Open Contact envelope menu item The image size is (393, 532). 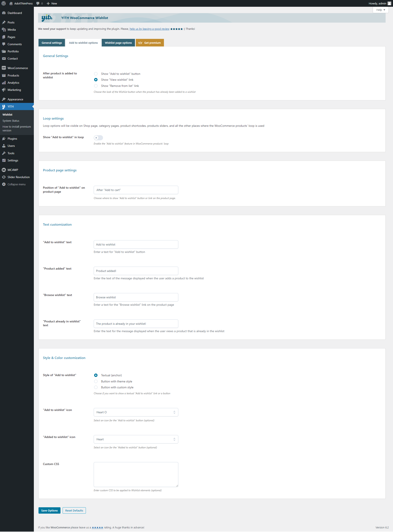click(17, 59)
